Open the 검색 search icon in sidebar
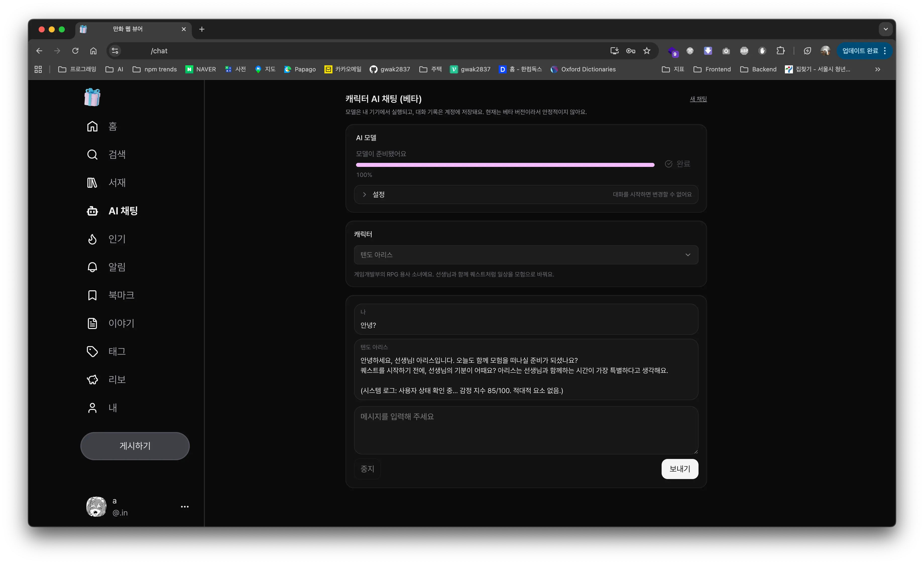The width and height of the screenshot is (924, 564). pyautogui.click(x=92, y=155)
